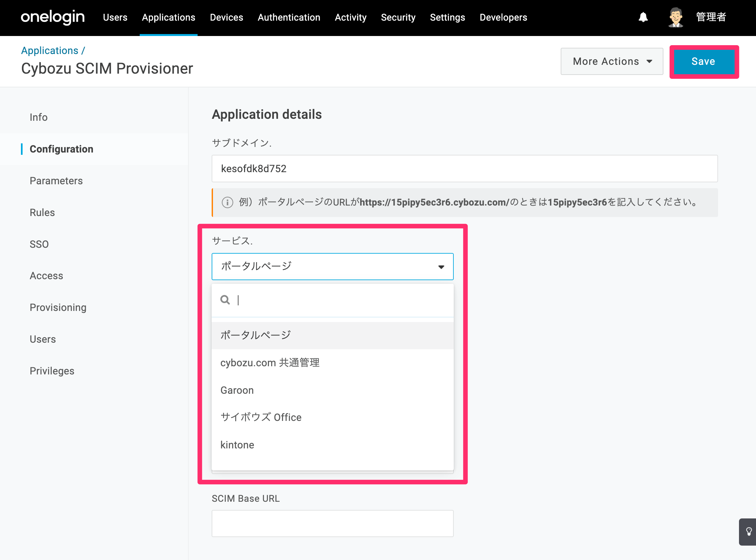The width and height of the screenshot is (756, 560).
Task: Click the SCIM Base URL label
Action: pos(246,499)
